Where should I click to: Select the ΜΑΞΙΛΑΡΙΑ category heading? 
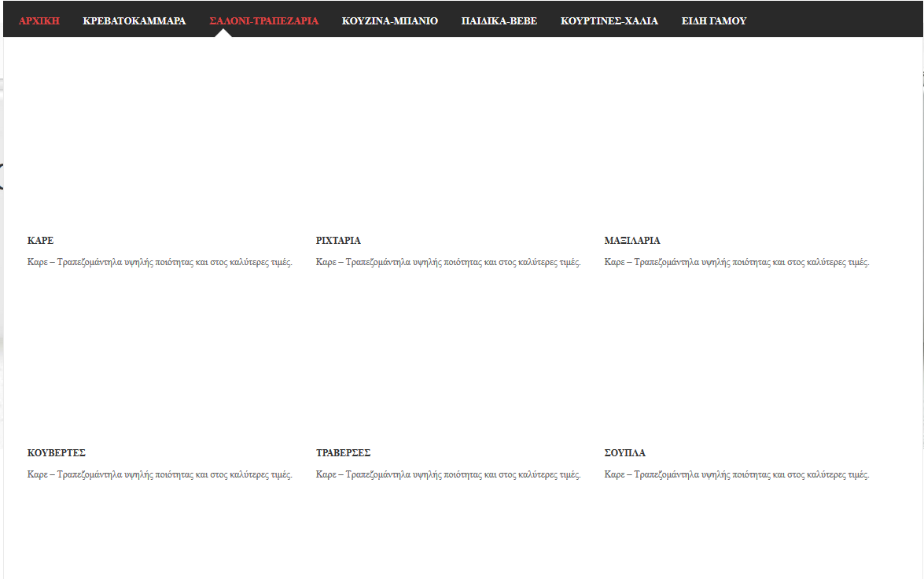pyautogui.click(x=632, y=241)
